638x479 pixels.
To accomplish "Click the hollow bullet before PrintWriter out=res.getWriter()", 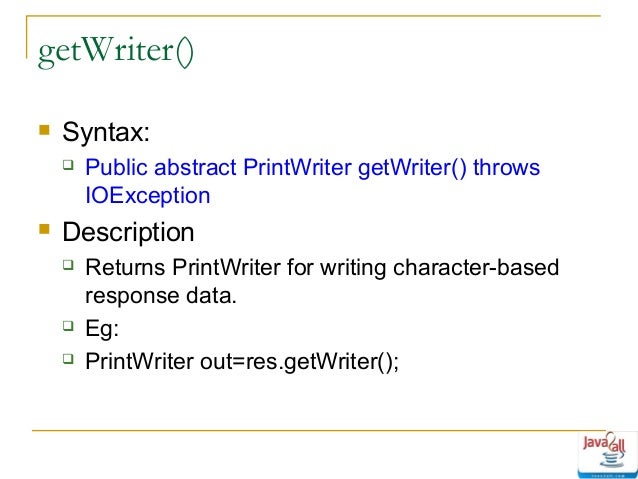I will 69,359.
